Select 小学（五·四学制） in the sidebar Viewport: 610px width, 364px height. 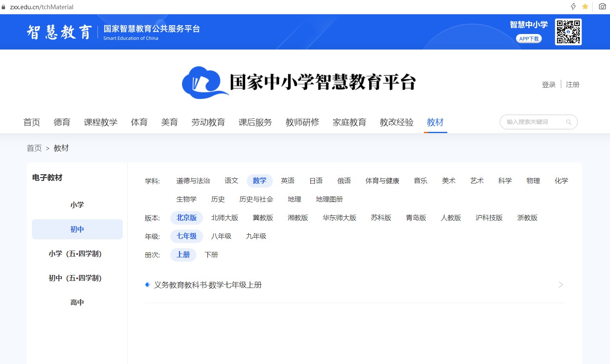[x=77, y=254]
